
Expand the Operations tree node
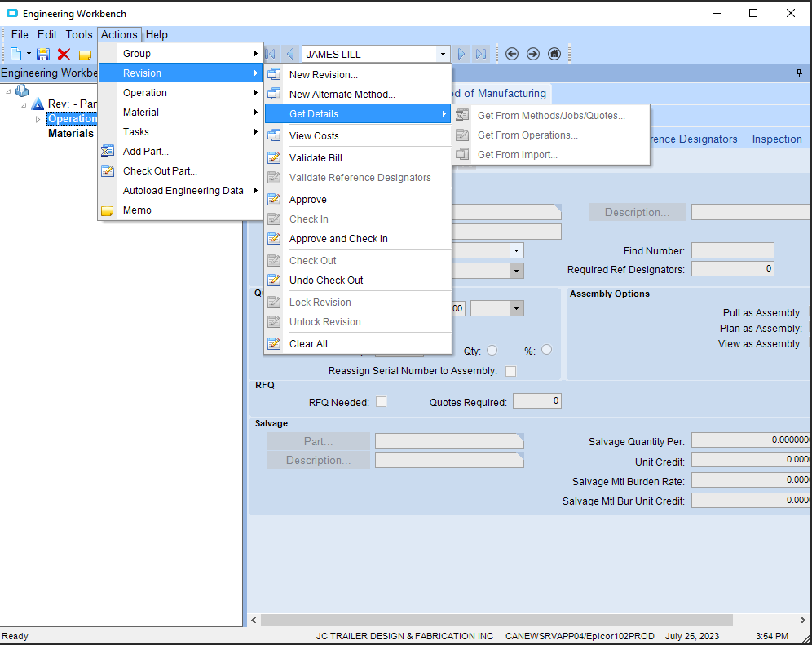[x=38, y=119]
